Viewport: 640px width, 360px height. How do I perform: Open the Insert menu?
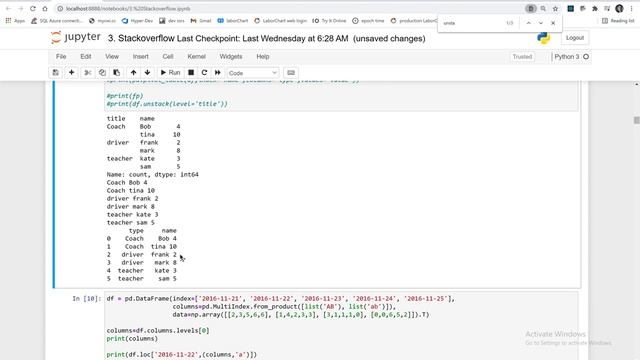pyautogui.click(x=140, y=57)
